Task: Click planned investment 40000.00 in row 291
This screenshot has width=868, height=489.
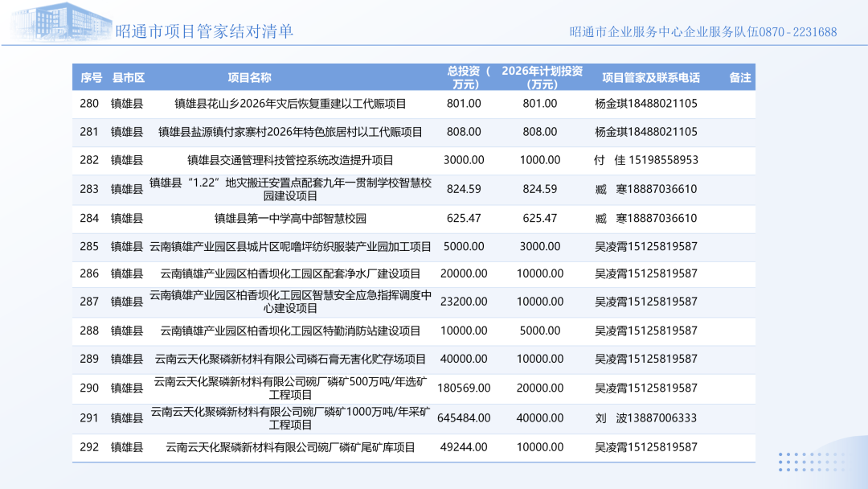Action: pyautogui.click(x=540, y=418)
